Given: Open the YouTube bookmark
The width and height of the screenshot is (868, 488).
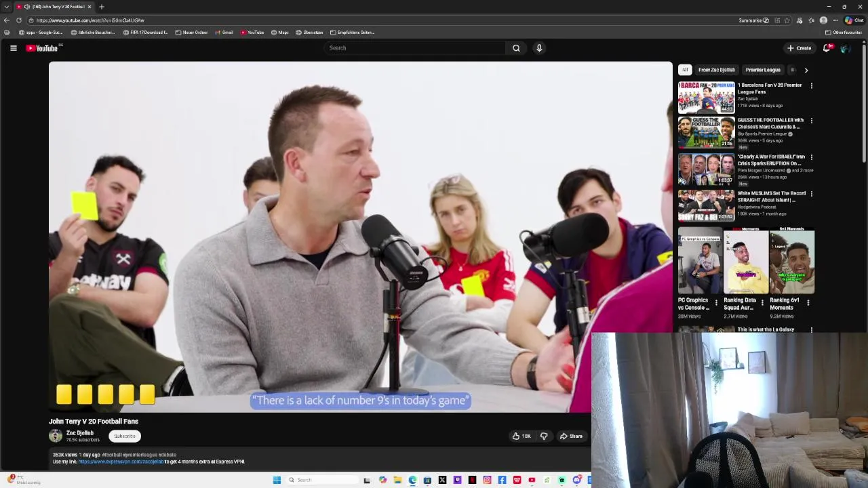Looking at the screenshot, I should coord(252,33).
